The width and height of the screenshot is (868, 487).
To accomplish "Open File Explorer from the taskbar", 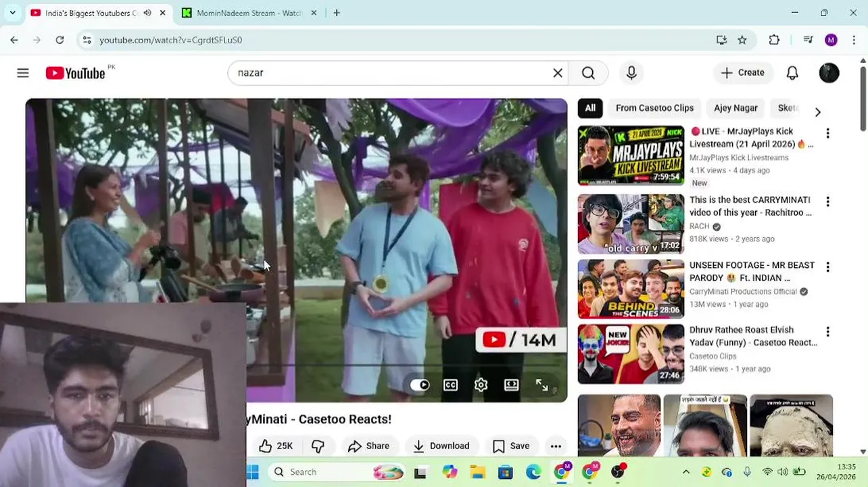I will [x=477, y=472].
